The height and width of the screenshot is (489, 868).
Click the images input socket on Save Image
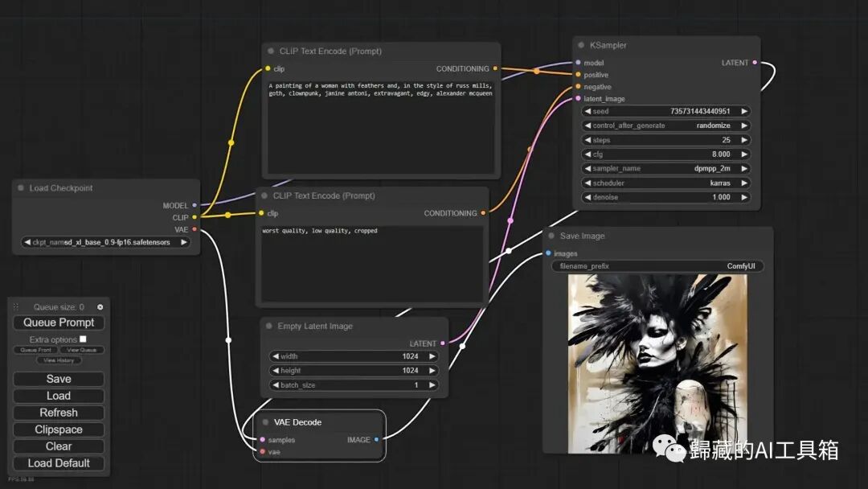[x=549, y=253]
